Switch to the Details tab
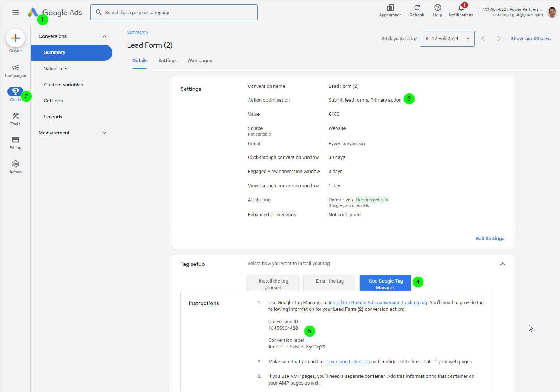The image size is (560, 392). 140,61
